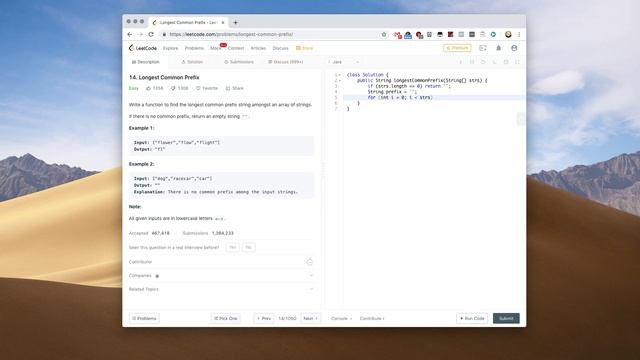
Task: Select the Description tab
Action: click(x=146, y=62)
